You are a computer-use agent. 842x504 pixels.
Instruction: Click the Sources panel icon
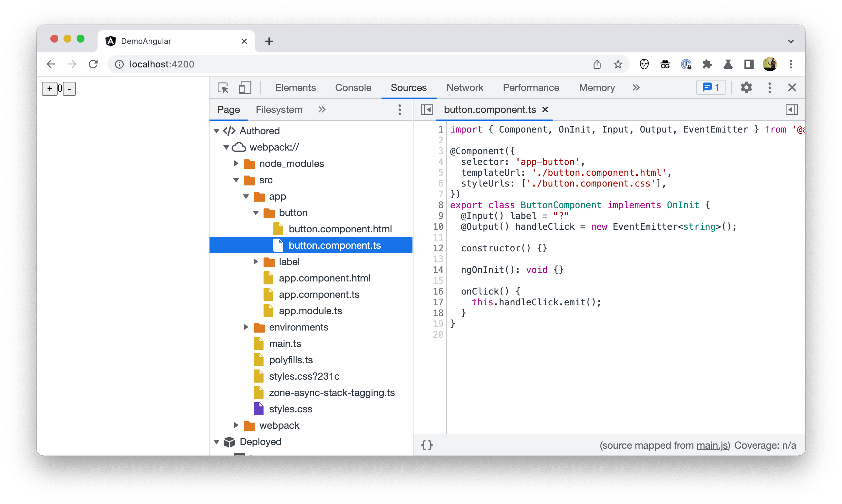point(409,87)
